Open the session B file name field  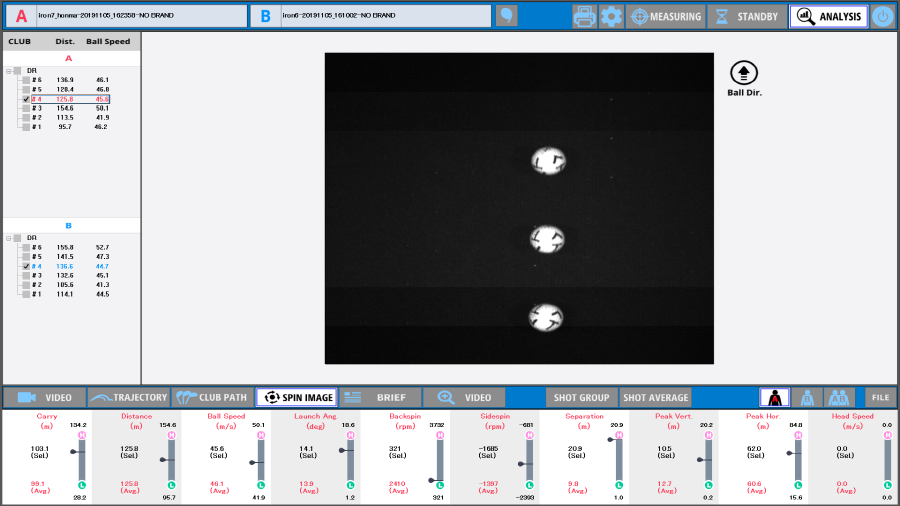coord(386,16)
